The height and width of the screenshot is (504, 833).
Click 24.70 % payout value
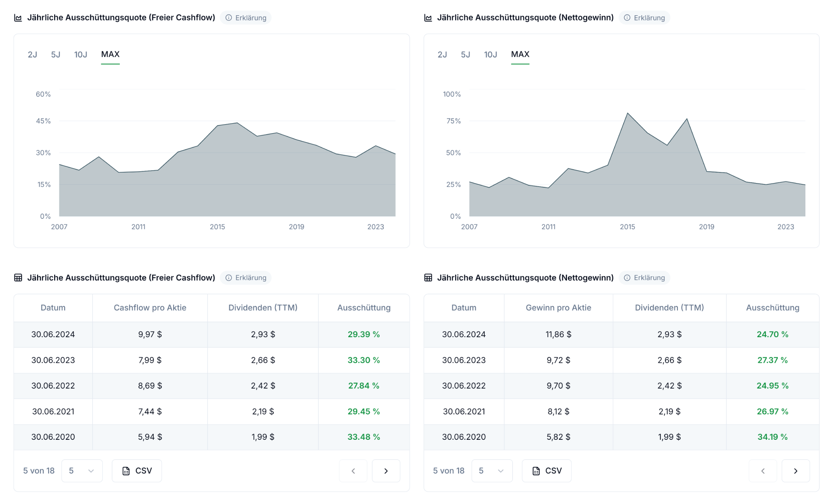click(773, 334)
